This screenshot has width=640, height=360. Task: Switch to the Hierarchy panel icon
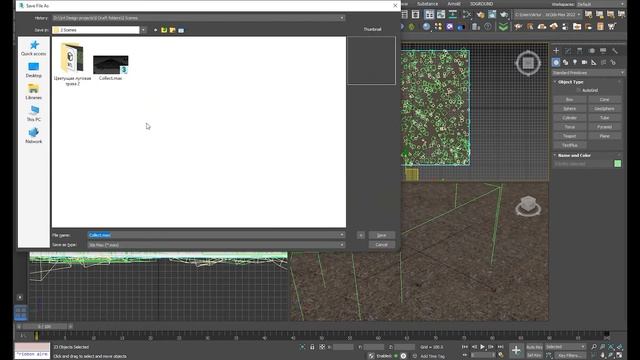(x=580, y=51)
